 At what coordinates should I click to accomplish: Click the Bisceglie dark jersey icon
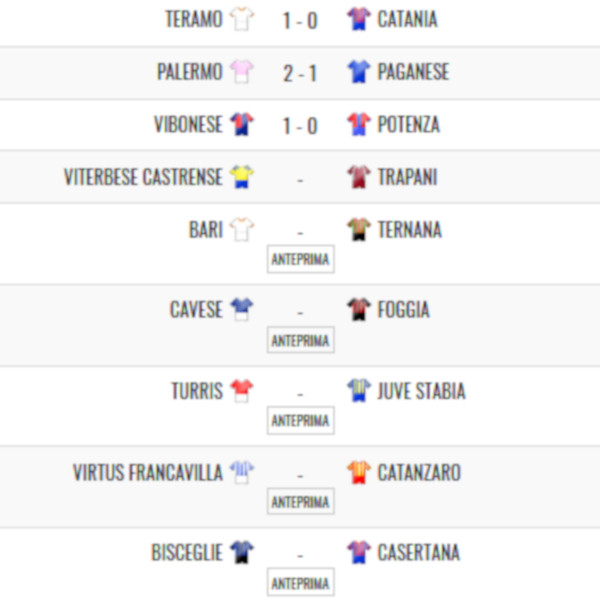(241, 552)
